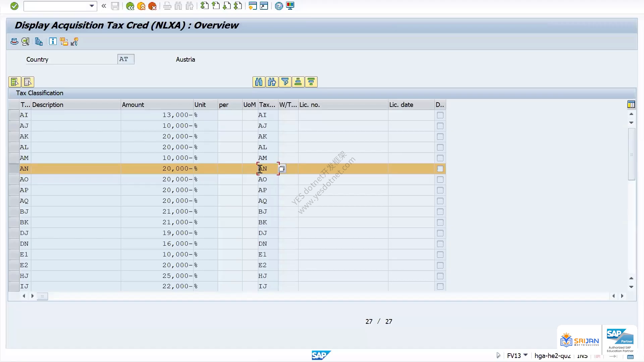Click the Find binoculars button above table

point(259,82)
